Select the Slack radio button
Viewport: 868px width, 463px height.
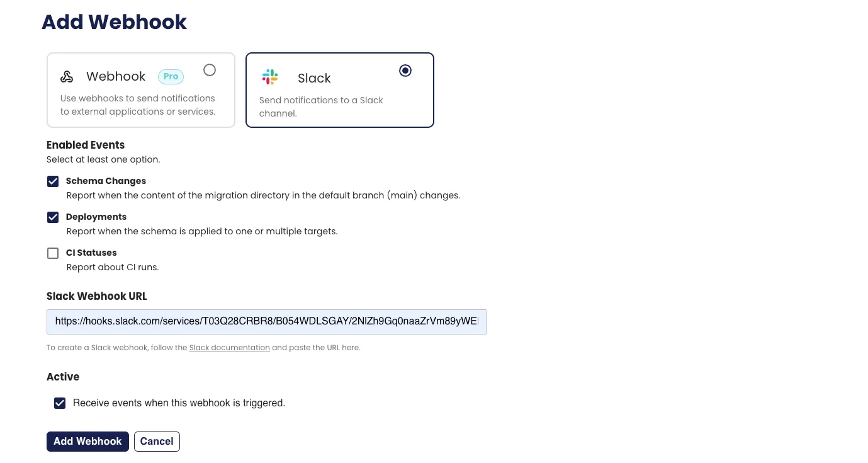pyautogui.click(x=405, y=71)
